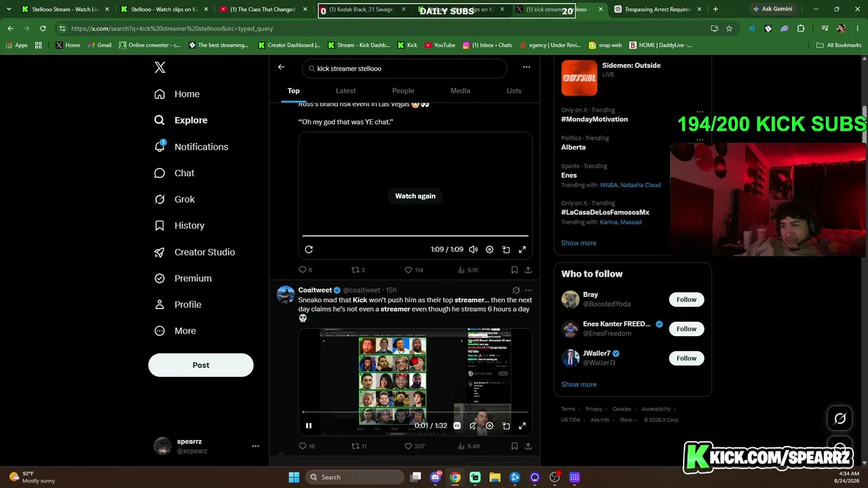Switch to the Media tab

click(460, 91)
